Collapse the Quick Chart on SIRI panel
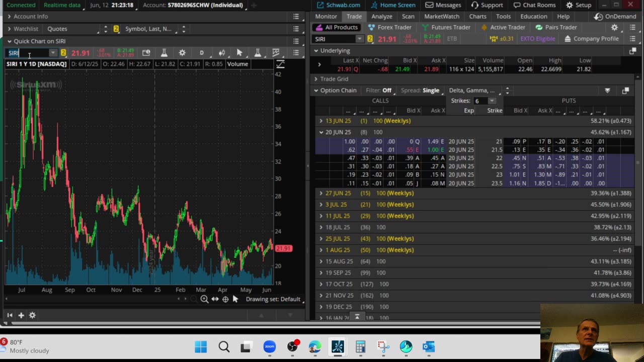This screenshot has width=644, height=362. [x=9, y=41]
